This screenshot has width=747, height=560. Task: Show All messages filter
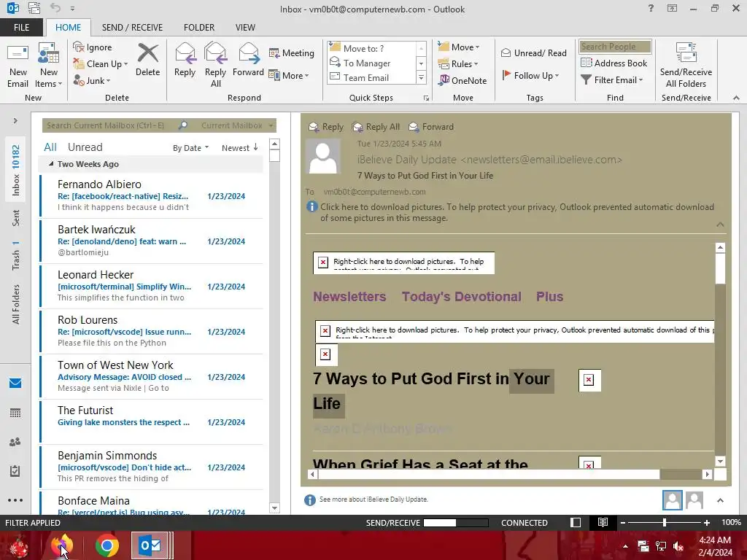coord(50,147)
